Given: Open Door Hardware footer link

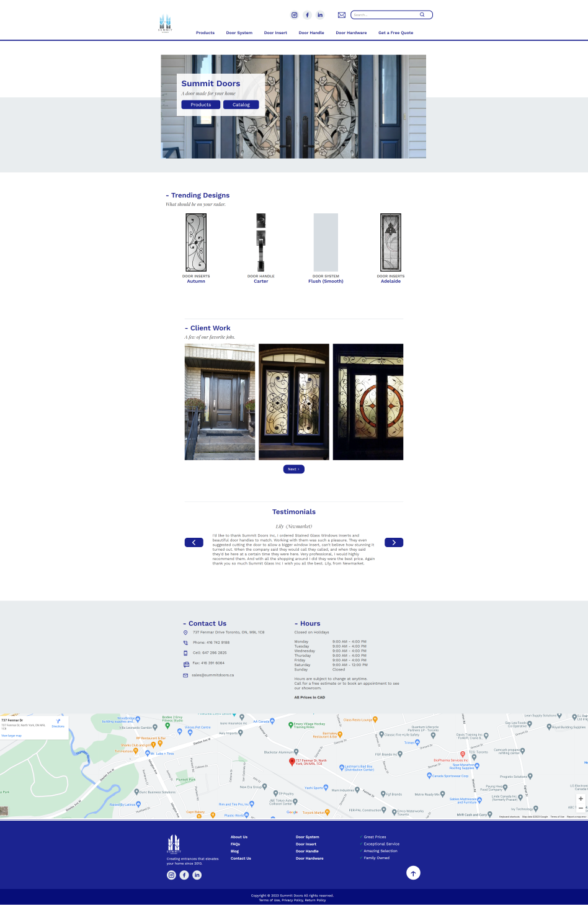Looking at the screenshot, I should click(310, 858).
